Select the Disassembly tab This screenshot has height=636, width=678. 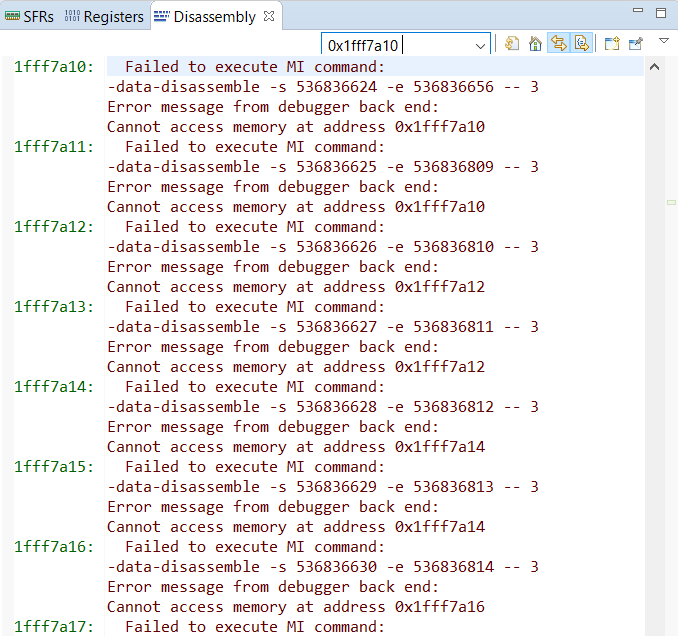coord(205,16)
